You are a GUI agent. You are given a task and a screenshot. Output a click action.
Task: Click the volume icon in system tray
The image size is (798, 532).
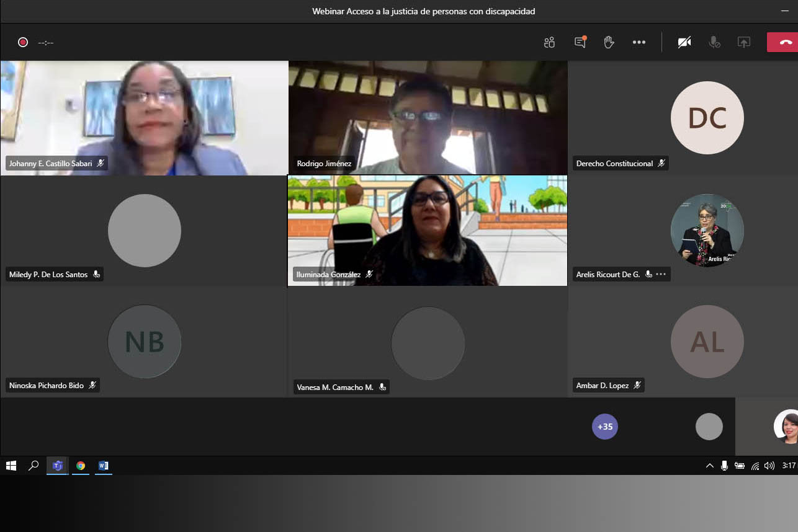point(769,466)
